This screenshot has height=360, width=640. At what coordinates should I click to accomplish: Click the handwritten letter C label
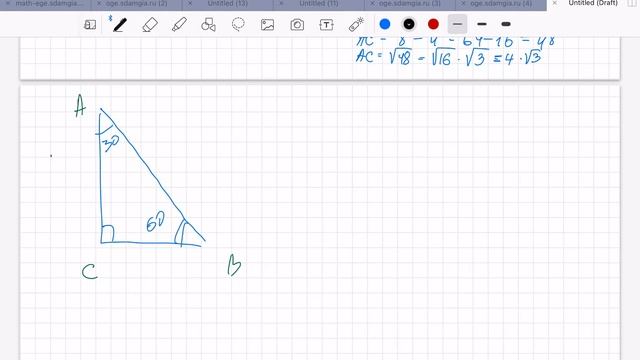[89, 272]
